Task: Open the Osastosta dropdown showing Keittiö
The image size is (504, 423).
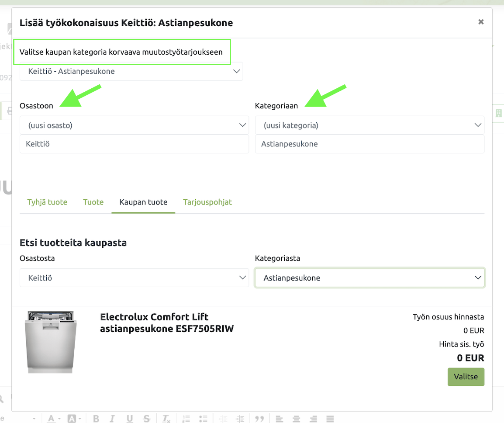Action: tap(134, 278)
